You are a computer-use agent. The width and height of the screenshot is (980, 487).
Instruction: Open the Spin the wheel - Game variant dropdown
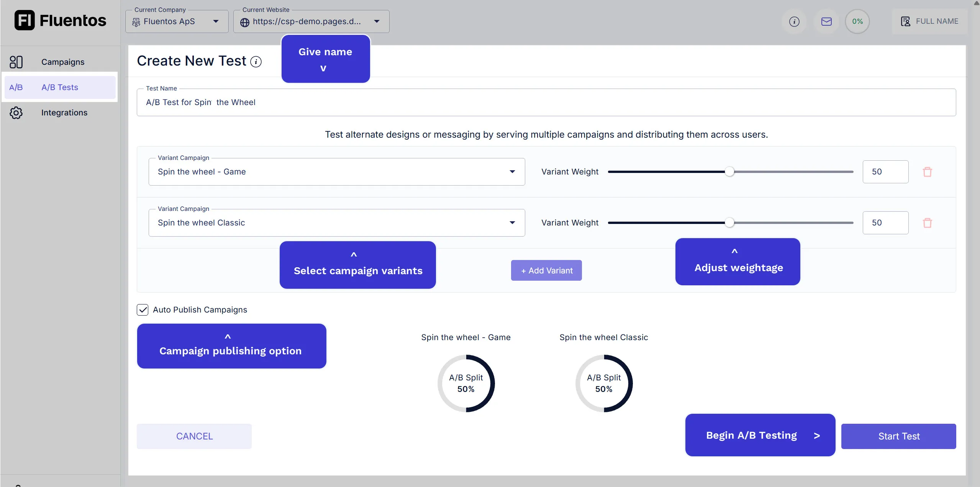[x=512, y=172]
